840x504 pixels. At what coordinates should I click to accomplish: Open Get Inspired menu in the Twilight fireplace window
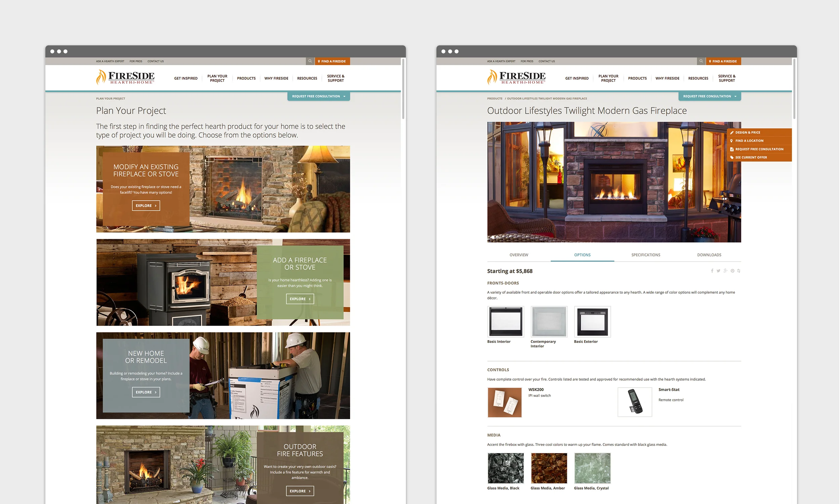click(578, 78)
